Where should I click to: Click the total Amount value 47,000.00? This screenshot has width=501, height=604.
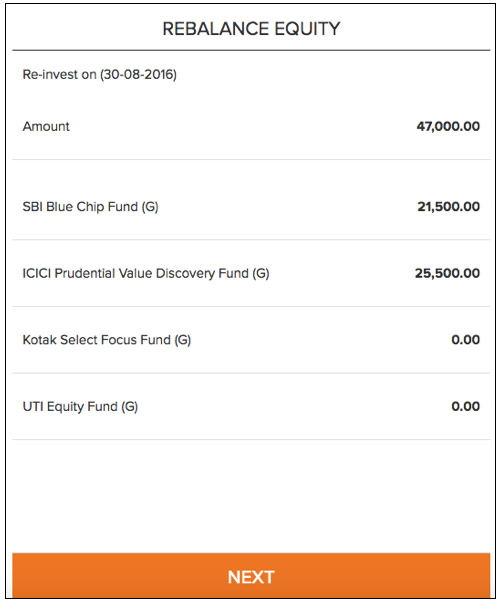pyautogui.click(x=448, y=126)
